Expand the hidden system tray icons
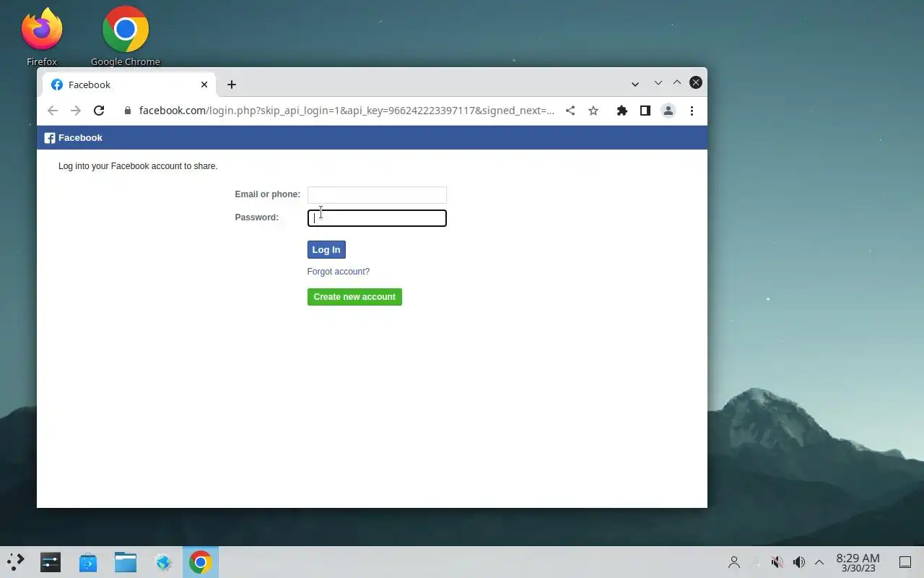924x578 pixels. [x=819, y=562]
